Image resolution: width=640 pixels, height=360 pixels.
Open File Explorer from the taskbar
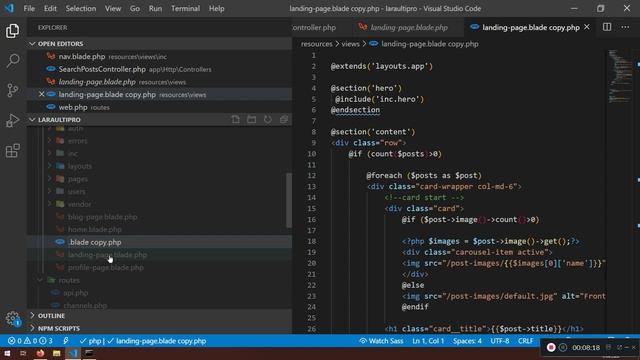(x=56, y=353)
